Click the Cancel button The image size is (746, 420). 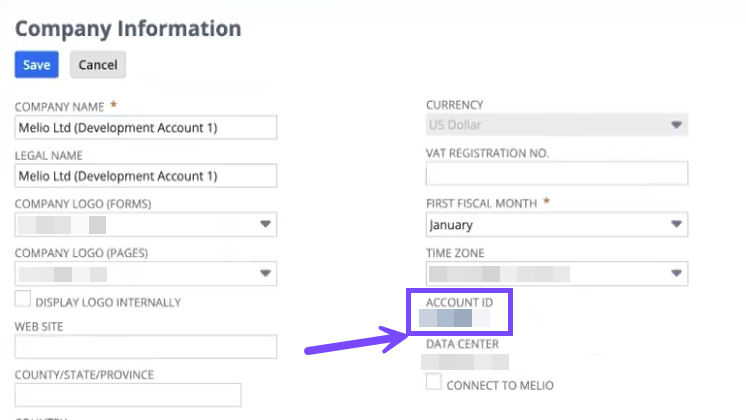pyautogui.click(x=97, y=65)
